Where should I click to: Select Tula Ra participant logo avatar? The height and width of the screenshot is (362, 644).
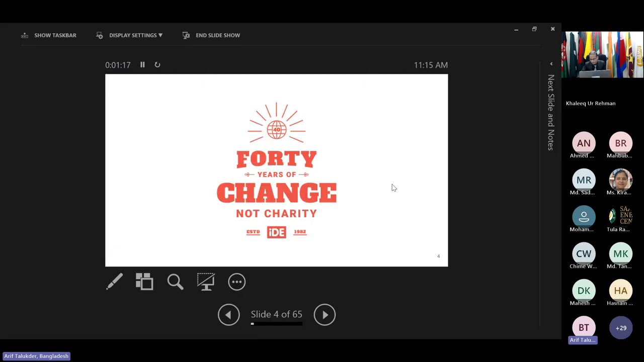click(x=620, y=217)
